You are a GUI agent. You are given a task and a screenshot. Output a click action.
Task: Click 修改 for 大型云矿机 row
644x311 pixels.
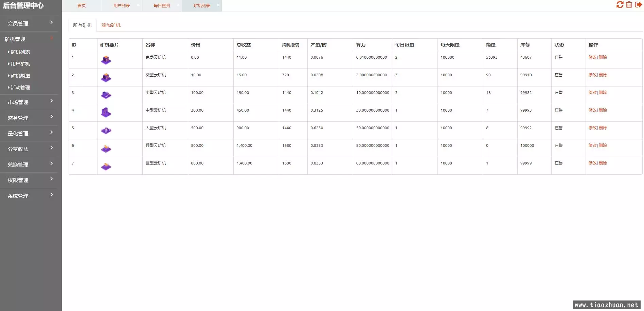point(592,128)
